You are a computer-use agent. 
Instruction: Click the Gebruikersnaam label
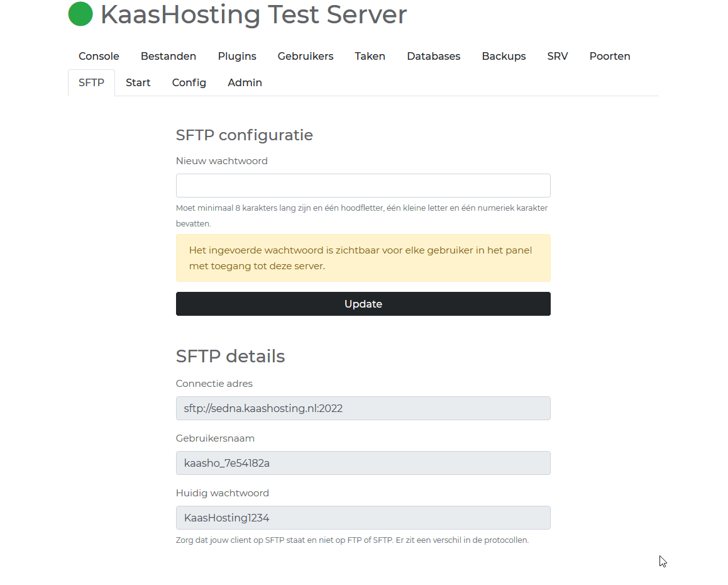pyautogui.click(x=215, y=438)
